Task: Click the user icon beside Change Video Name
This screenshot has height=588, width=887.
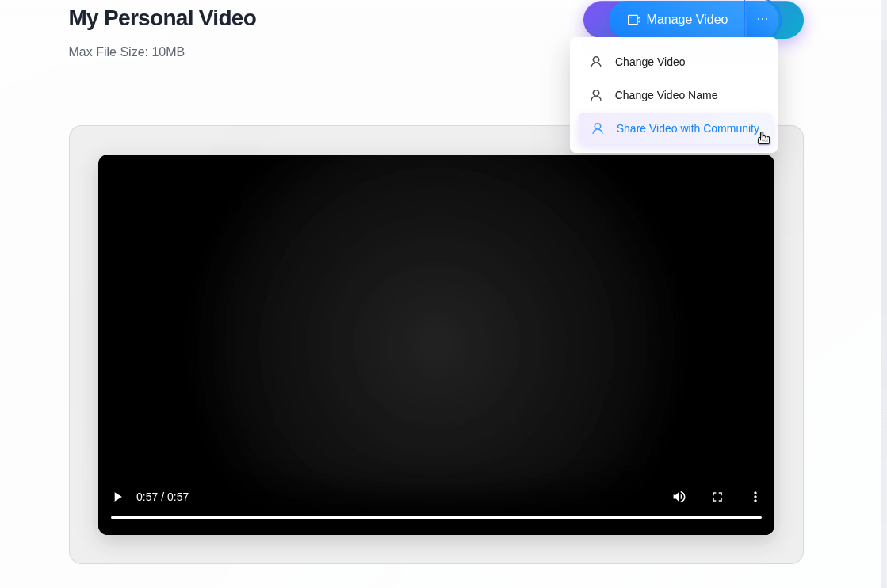Action: [595, 95]
